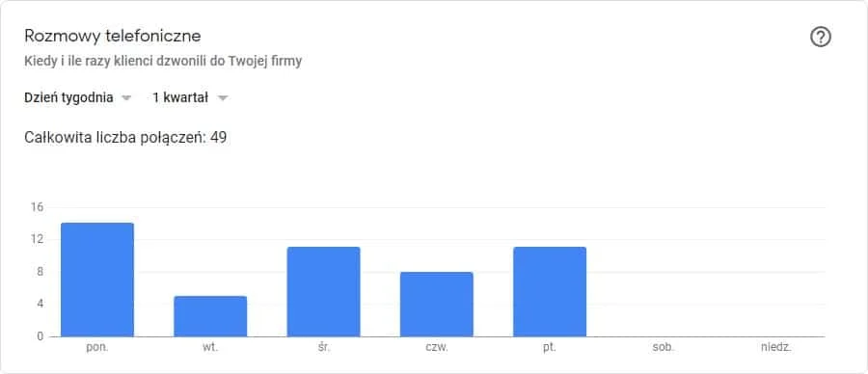
Task: Select the śr. bar in the chart
Action: click(x=323, y=291)
